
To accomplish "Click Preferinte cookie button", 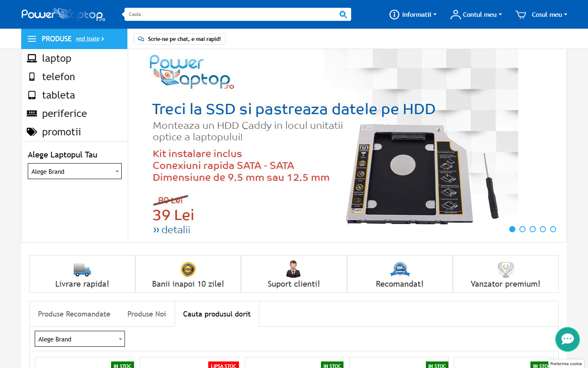I will (x=566, y=364).
